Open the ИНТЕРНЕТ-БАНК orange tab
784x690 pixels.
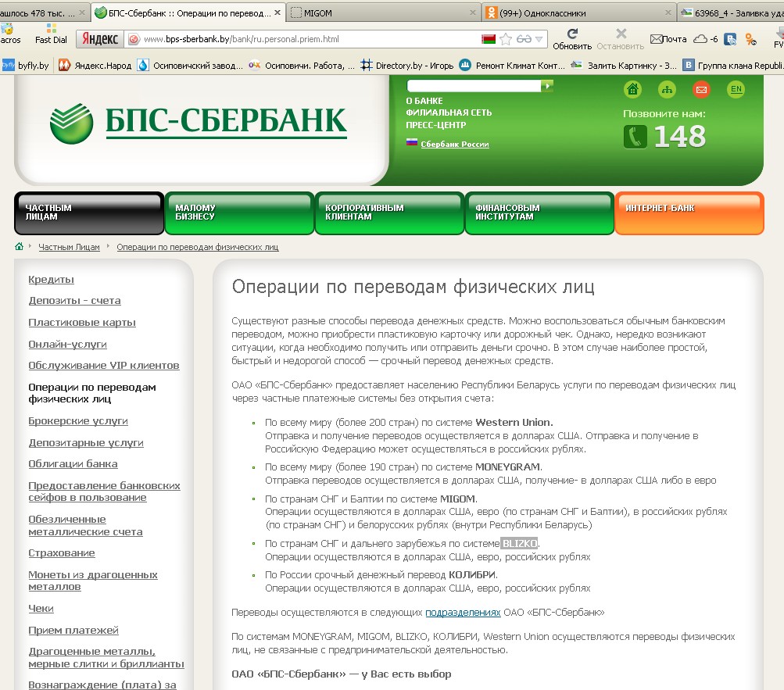[x=689, y=213]
